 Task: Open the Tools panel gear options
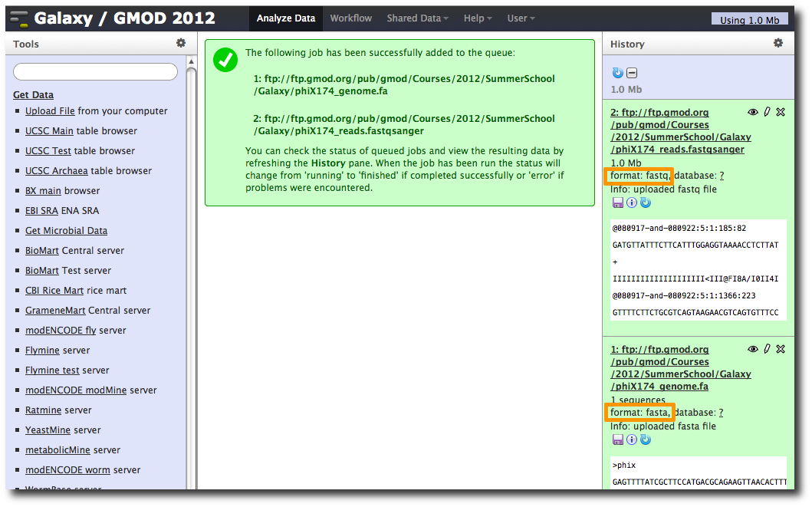(x=181, y=43)
